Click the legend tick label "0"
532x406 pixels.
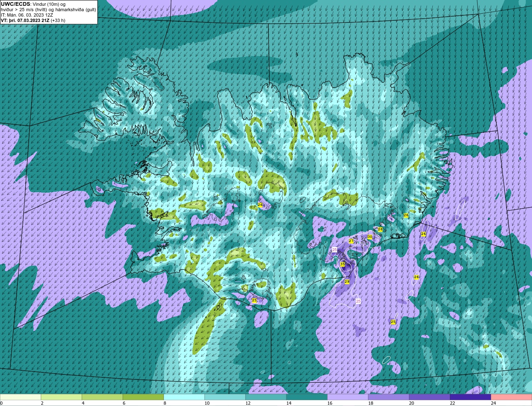pos(1,403)
